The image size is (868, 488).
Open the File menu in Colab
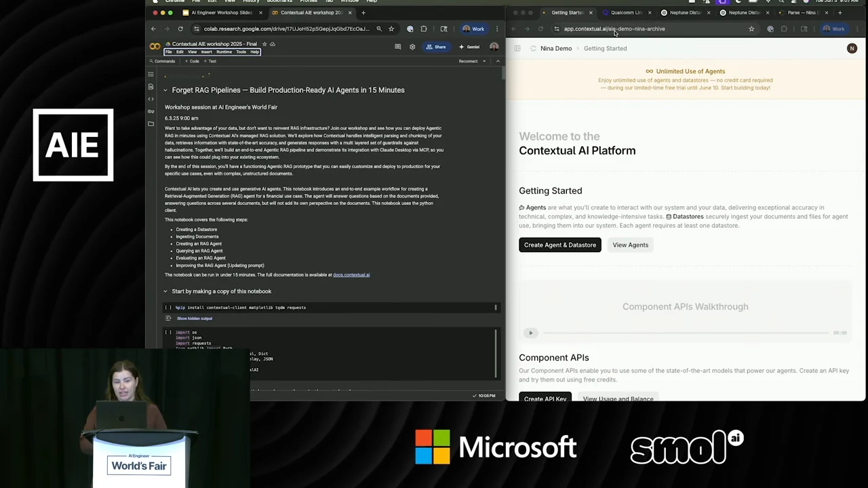click(168, 52)
